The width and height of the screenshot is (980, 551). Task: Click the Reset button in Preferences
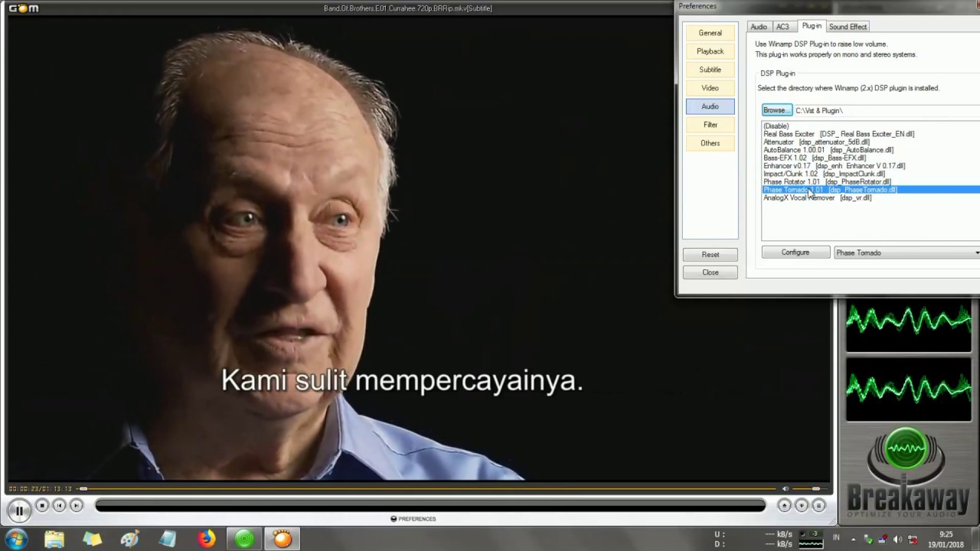[x=710, y=254]
